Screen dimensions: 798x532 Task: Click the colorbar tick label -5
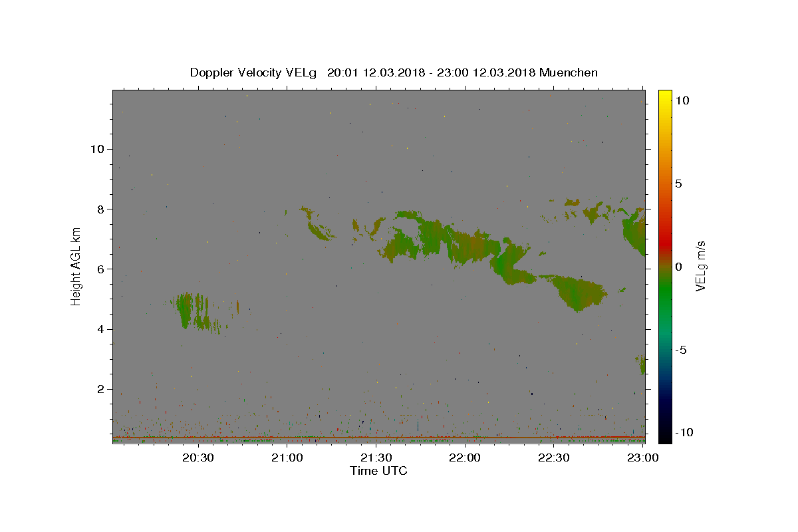[x=681, y=350]
